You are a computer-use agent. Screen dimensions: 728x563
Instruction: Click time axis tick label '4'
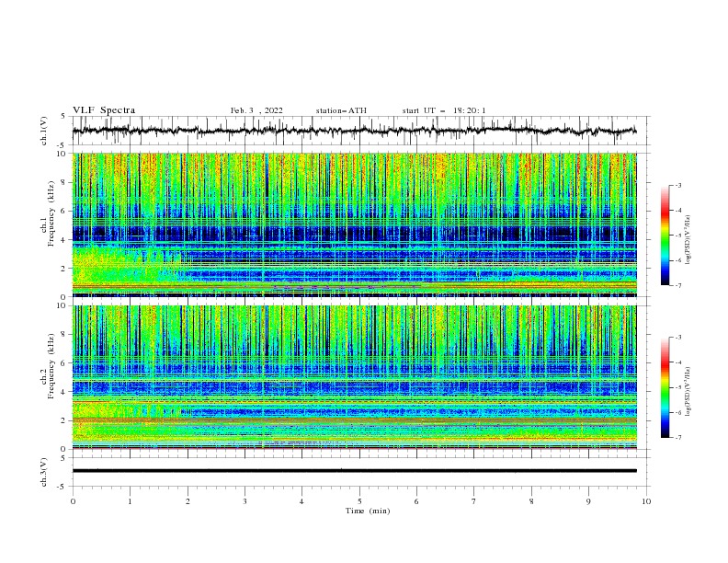(x=302, y=501)
